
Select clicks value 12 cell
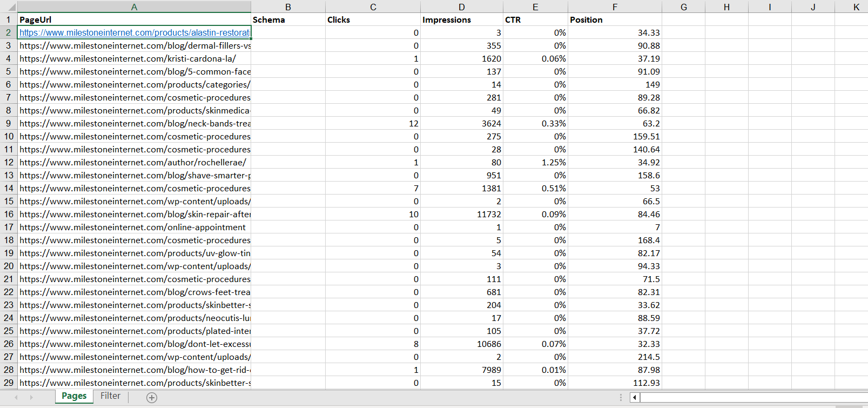click(373, 123)
